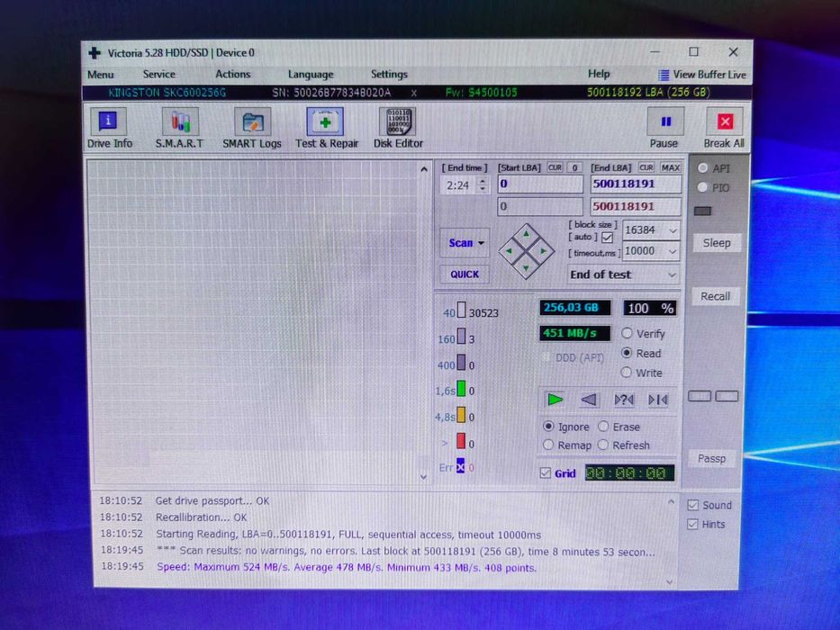Open the Service menu
Viewport: 840px width, 630px height.
pyautogui.click(x=158, y=75)
